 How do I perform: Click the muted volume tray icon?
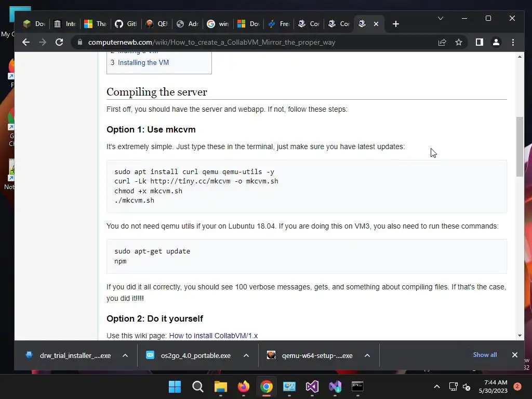pos(467,387)
